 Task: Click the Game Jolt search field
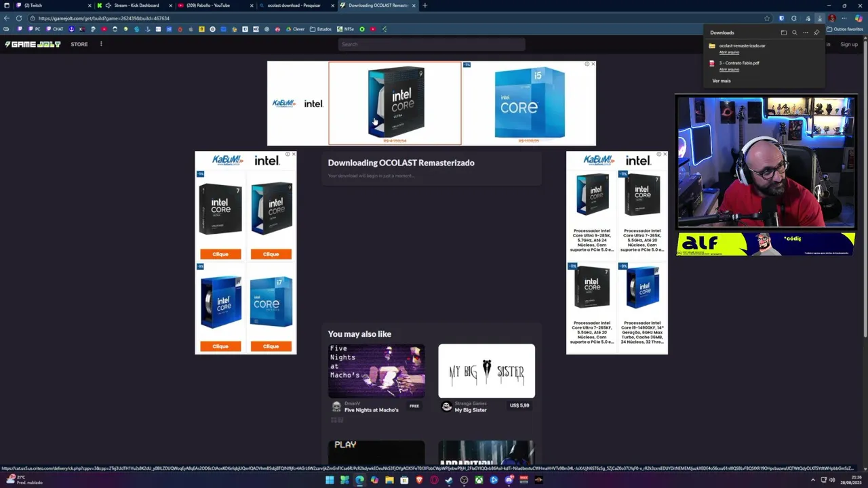[431, 44]
